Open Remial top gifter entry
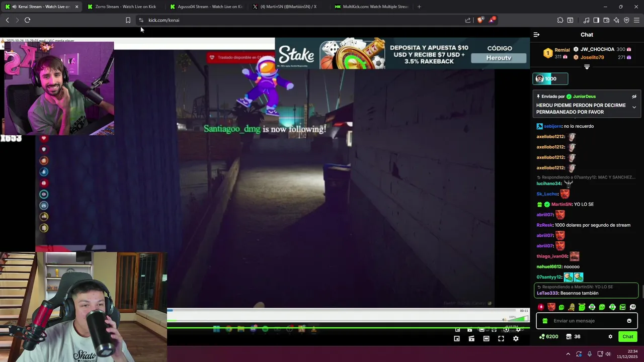Screen dimensions: 644x362 pos(562,50)
